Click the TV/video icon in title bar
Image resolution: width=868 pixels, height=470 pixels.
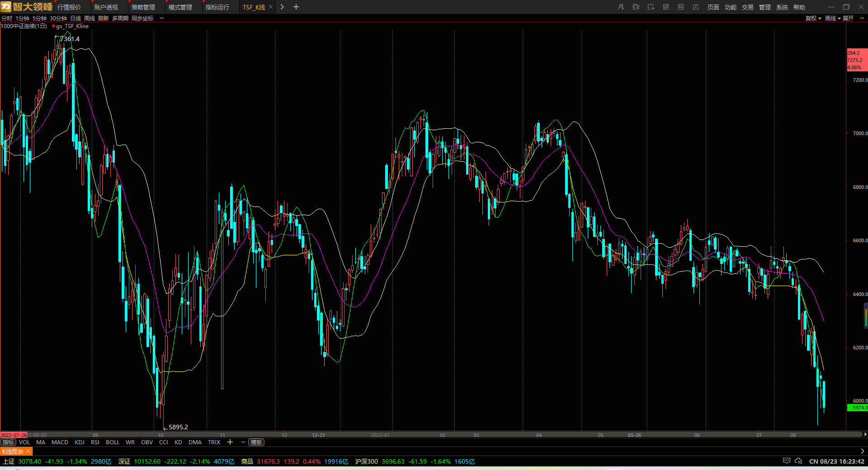pos(696,7)
